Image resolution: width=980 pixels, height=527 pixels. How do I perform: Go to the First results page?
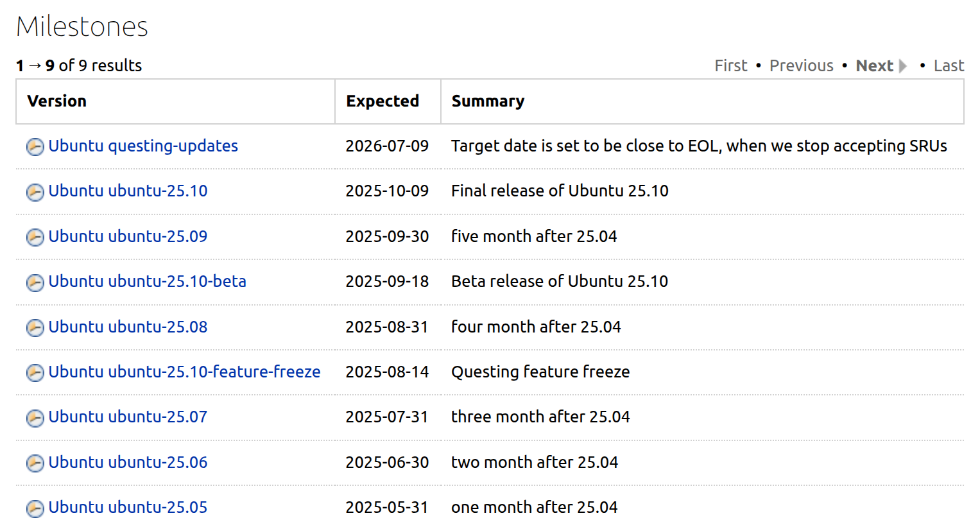pos(731,65)
